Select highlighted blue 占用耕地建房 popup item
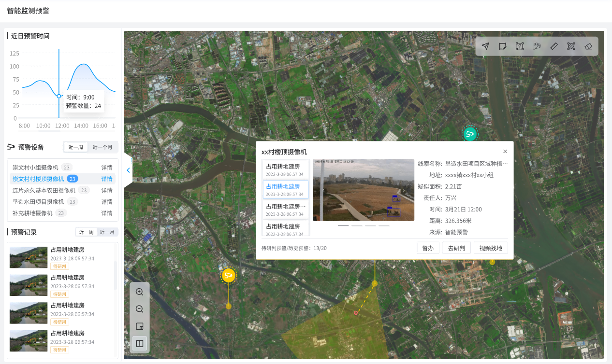612x364 pixels. tap(286, 189)
